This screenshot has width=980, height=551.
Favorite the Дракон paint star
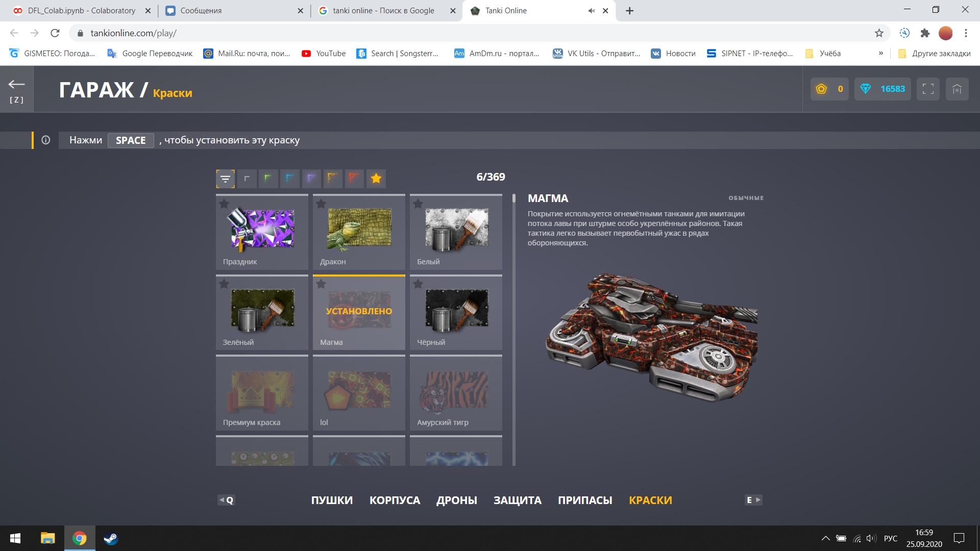321,204
